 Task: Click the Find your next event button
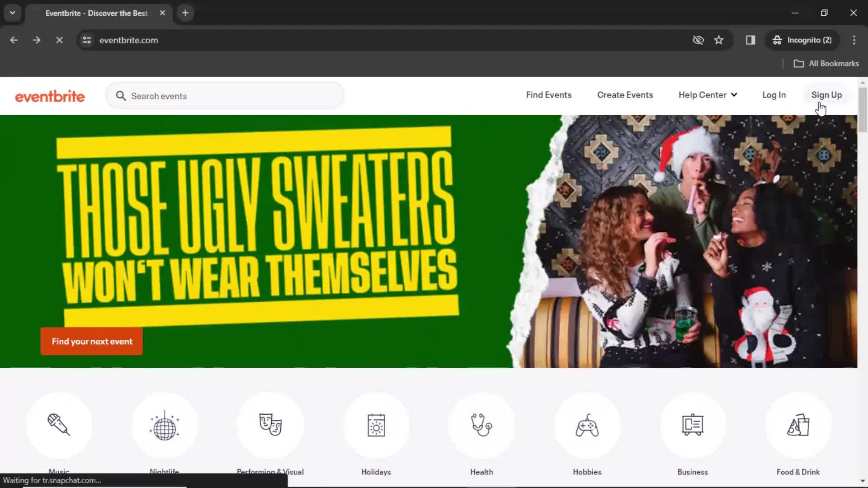[x=92, y=341]
